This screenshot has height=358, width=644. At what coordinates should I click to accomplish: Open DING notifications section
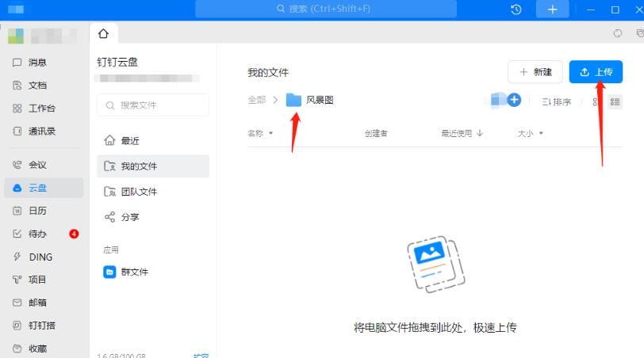(40, 257)
